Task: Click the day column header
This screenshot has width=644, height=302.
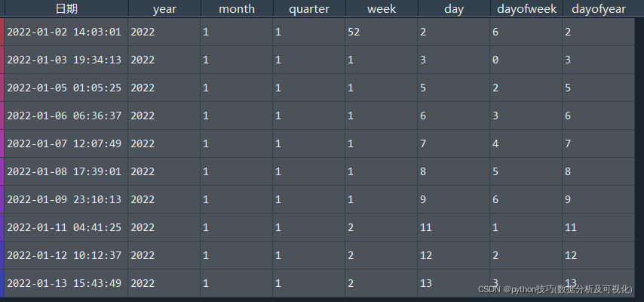Action: [454, 9]
